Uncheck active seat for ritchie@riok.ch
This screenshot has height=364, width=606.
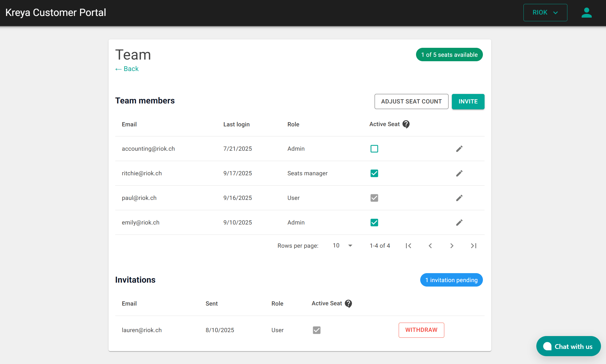(374, 173)
